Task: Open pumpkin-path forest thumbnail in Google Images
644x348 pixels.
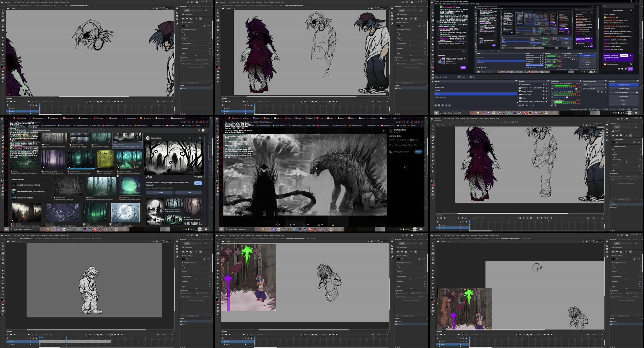Action: click(x=129, y=160)
